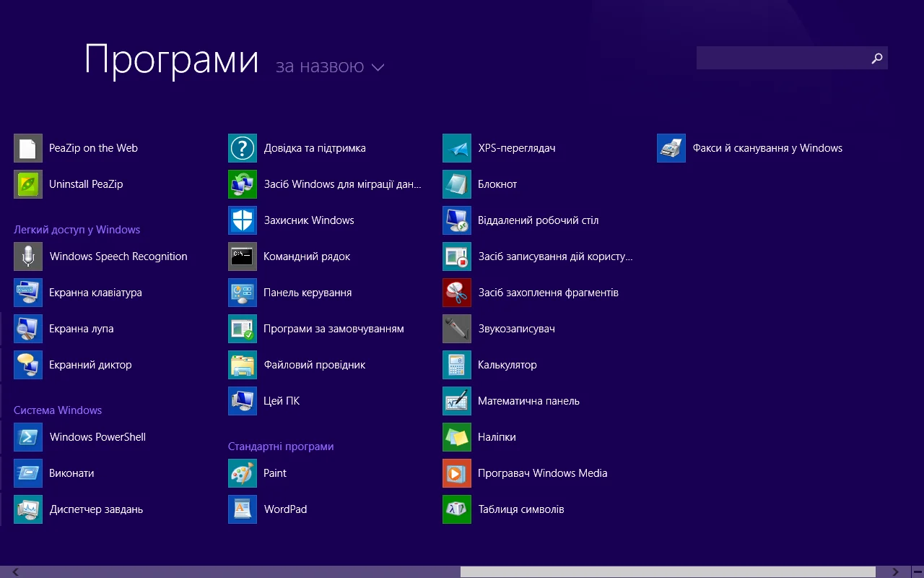Open the Paint app icon
Screen dimensions: 924x578
[x=243, y=473]
